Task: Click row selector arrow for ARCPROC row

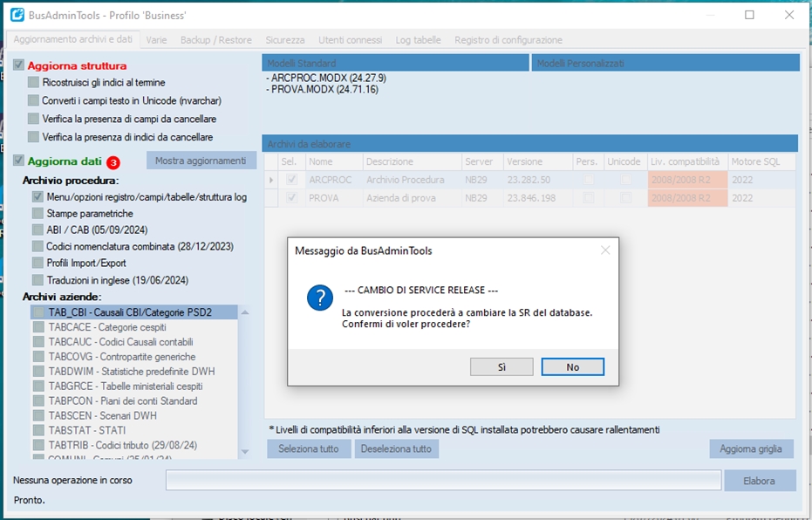Action: tap(271, 181)
